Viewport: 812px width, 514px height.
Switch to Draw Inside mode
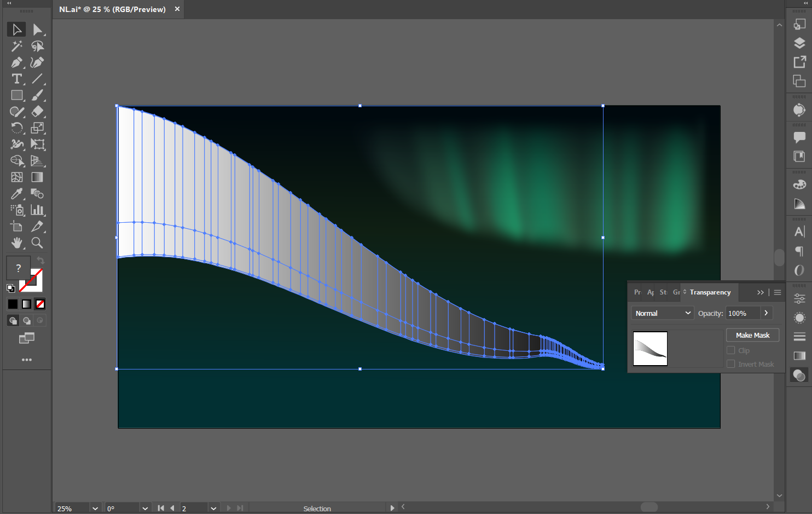pos(39,321)
